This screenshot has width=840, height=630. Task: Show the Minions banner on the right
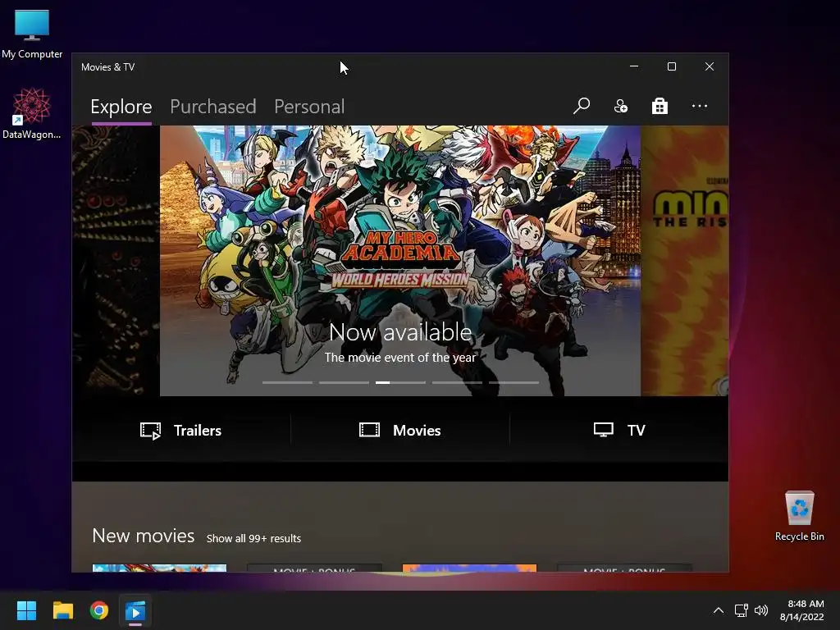click(x=685, y=261)
